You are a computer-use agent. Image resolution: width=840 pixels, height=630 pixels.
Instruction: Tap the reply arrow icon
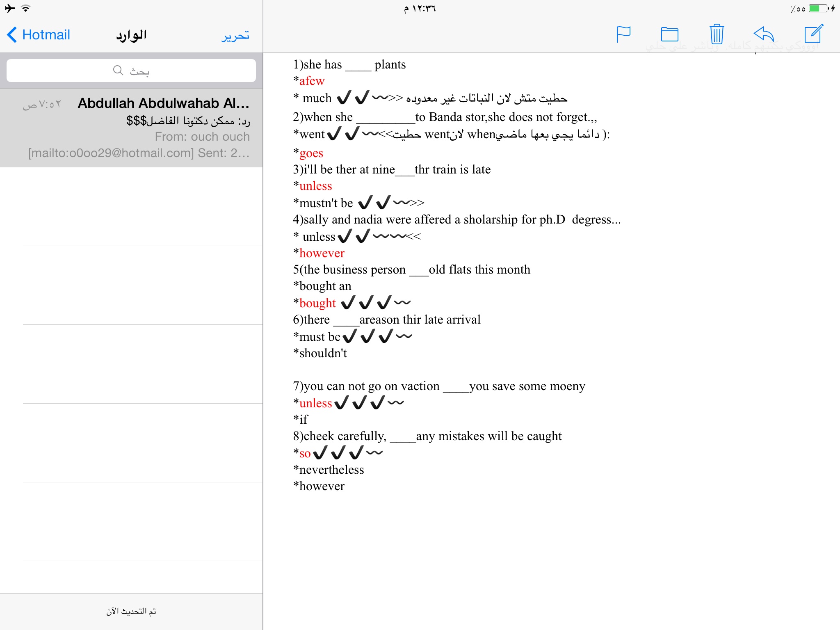pyautogui.click(x=764, y=34)
